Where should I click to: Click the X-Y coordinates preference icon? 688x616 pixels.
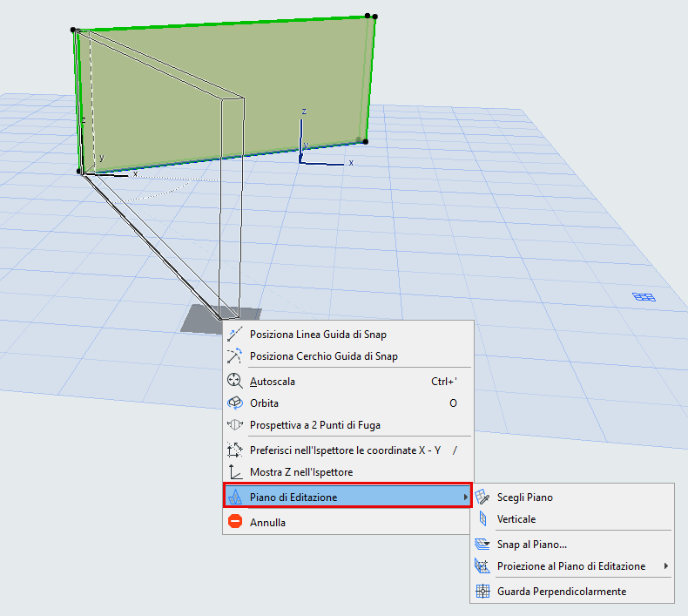[235, 450]
